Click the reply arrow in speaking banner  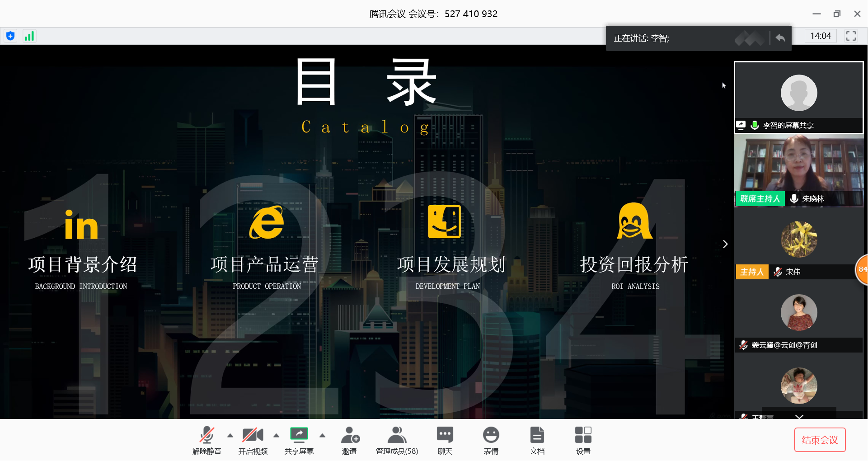click(780, 38)
